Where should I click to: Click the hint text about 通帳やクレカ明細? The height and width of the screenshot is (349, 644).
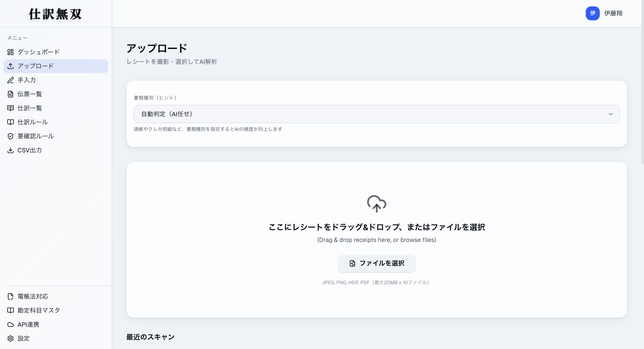coord(208,129)
